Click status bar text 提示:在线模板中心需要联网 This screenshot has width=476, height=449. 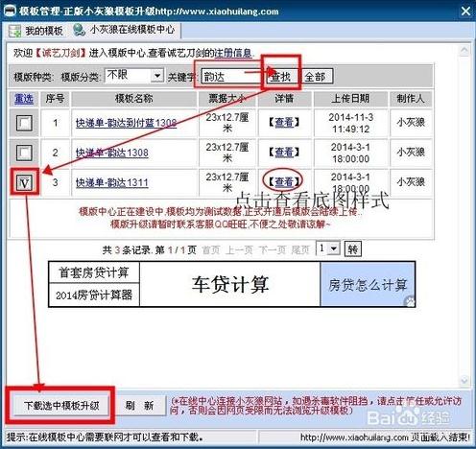pyautogui.click(x=105, y=437)
